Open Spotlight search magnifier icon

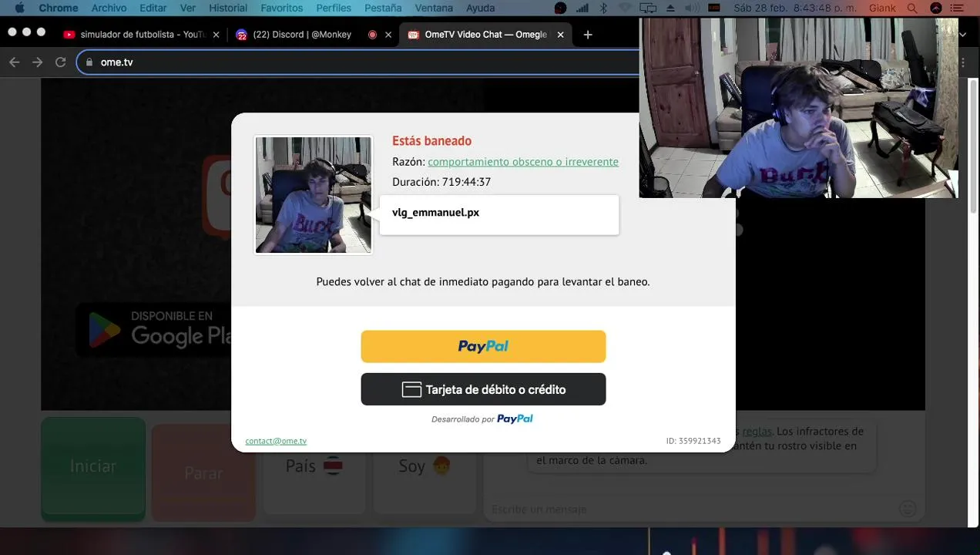tap(914, 8)
